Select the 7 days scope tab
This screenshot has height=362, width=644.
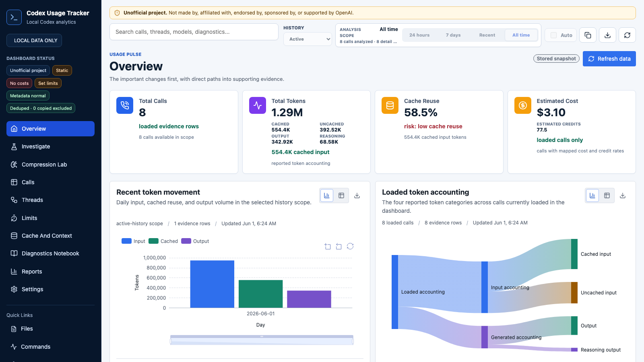453,35
